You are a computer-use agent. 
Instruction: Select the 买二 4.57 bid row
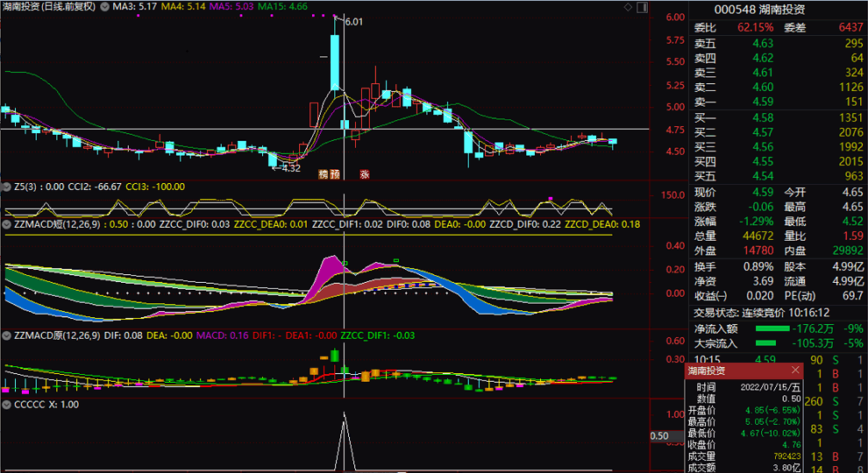point(779,133)
